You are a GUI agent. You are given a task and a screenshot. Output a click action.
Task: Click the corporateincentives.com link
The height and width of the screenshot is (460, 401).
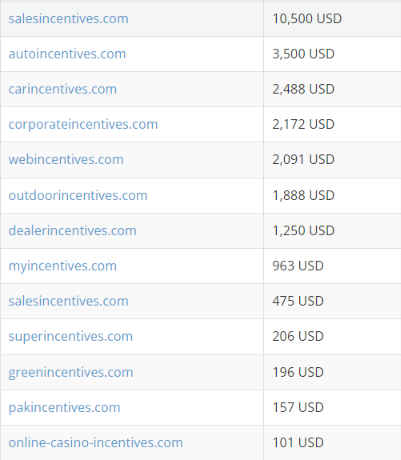point(83,125)
